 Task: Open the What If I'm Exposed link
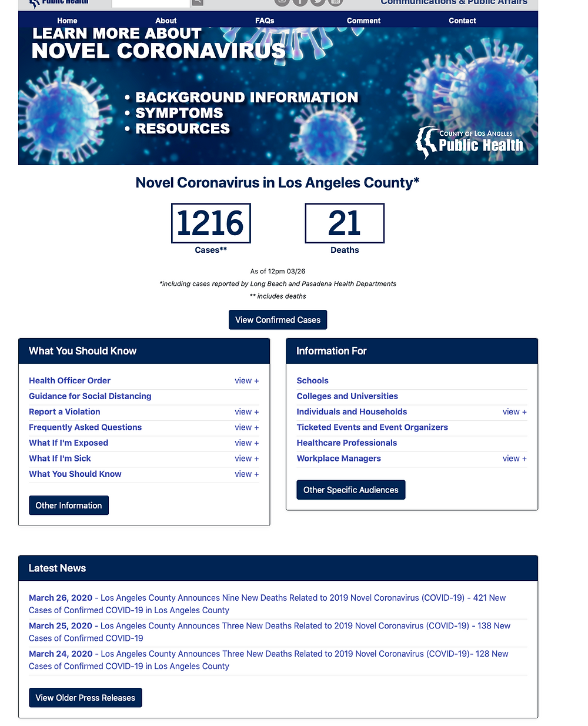(68, 443)
